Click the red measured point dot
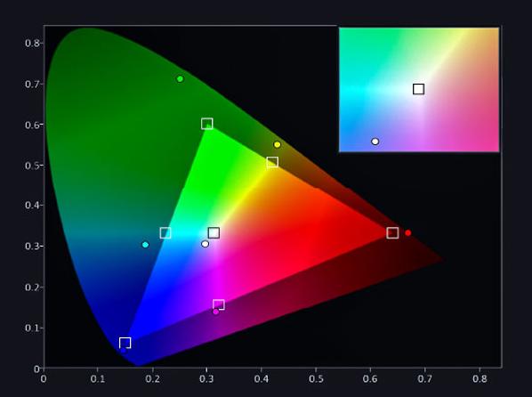The width and height of the screenshot is (532, 397). pyautogui.click(x=408, y=233)
